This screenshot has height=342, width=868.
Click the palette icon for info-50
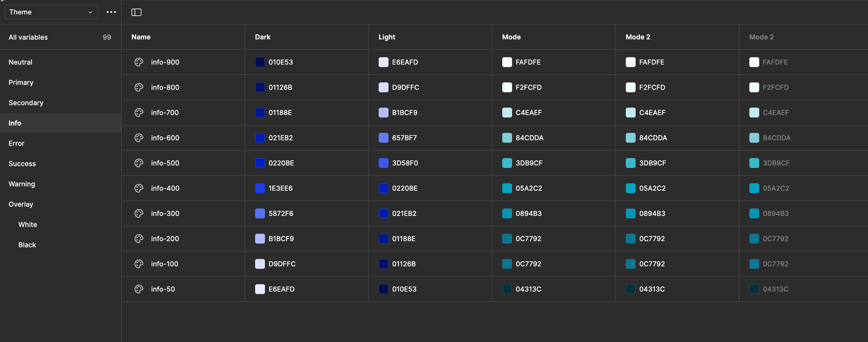[139, 289]
